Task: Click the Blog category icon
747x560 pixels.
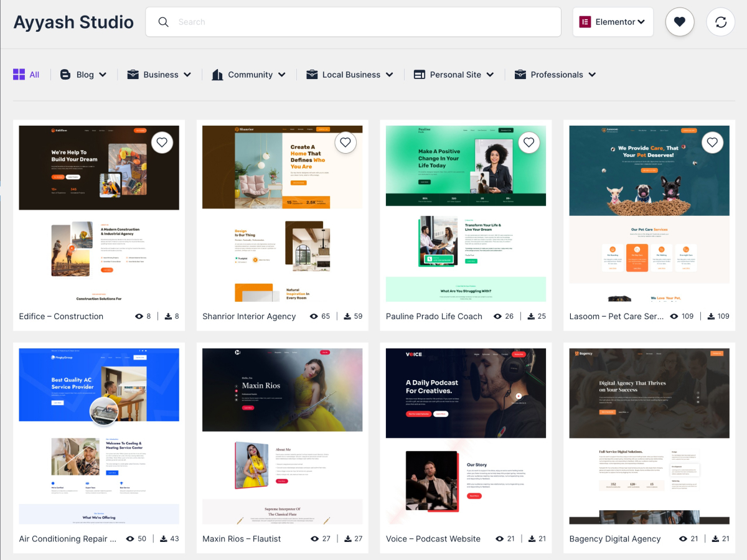Action: pyautogui.click(x=65, y=75)
